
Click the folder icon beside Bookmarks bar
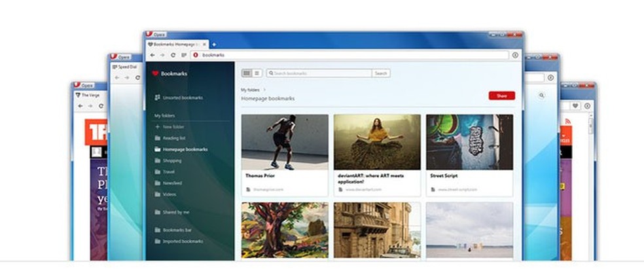coord(157,230)
